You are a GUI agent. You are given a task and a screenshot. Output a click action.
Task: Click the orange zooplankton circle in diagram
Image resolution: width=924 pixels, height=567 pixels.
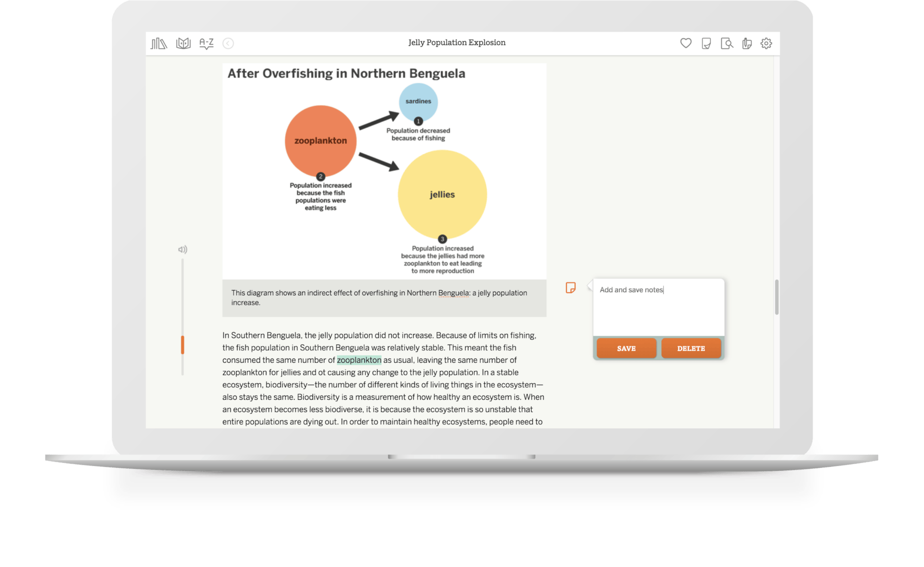click(x=321, y=141)
